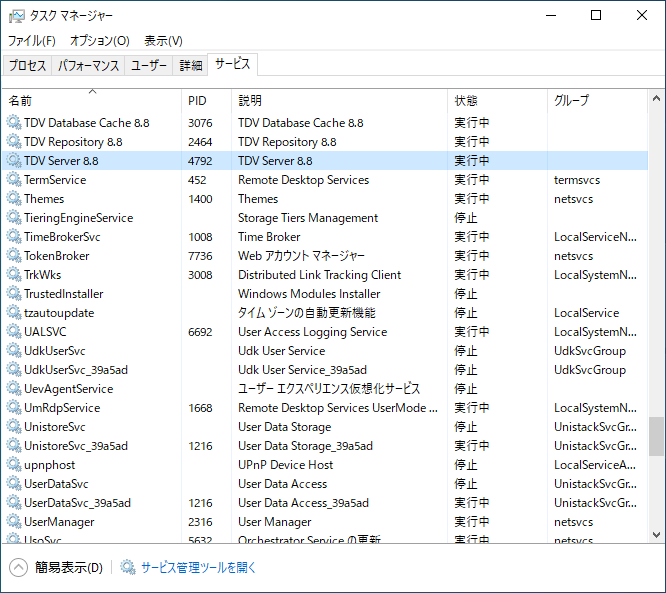
Task: Click the gear icon beside TimeBrokerSvc
Action: [x=14, y=237]
